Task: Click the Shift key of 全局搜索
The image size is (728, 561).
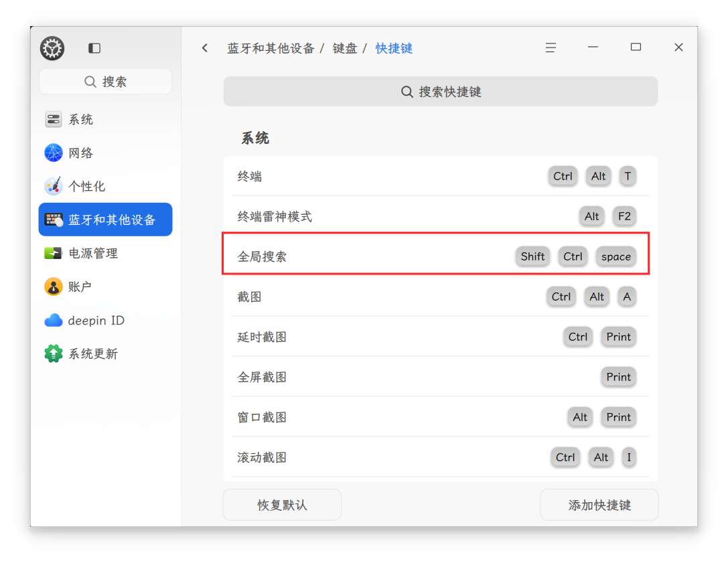Action: click(532, 256)
